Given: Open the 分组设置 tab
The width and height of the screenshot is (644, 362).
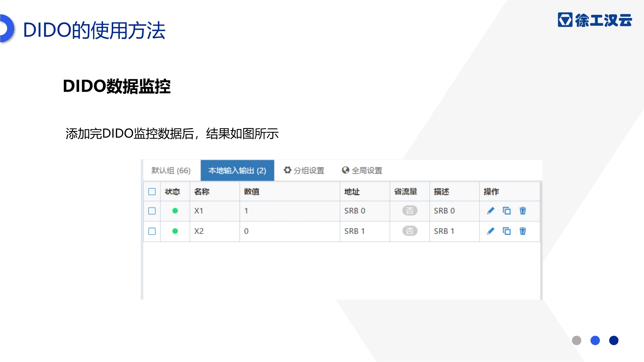Looking at the screenshot, I should [x=304, y=171].
